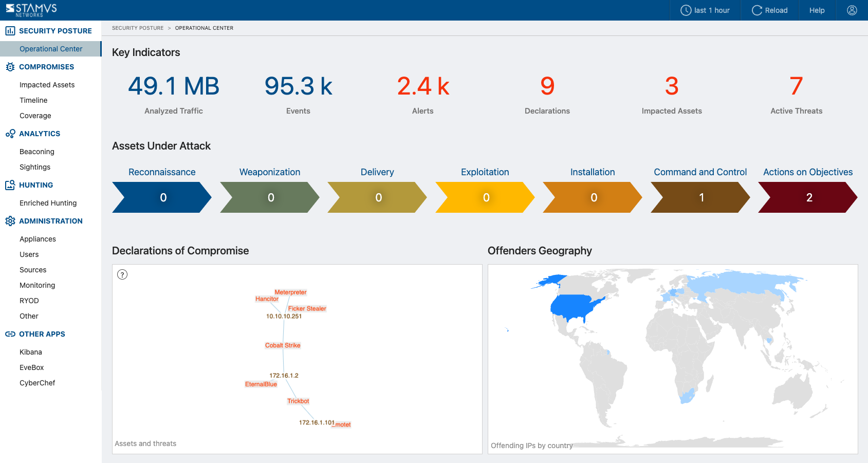The height and width of the screenshot is (463, 868).
Task: Click the 49.1 MB Analyzed Traffic value
Action: 174,86
